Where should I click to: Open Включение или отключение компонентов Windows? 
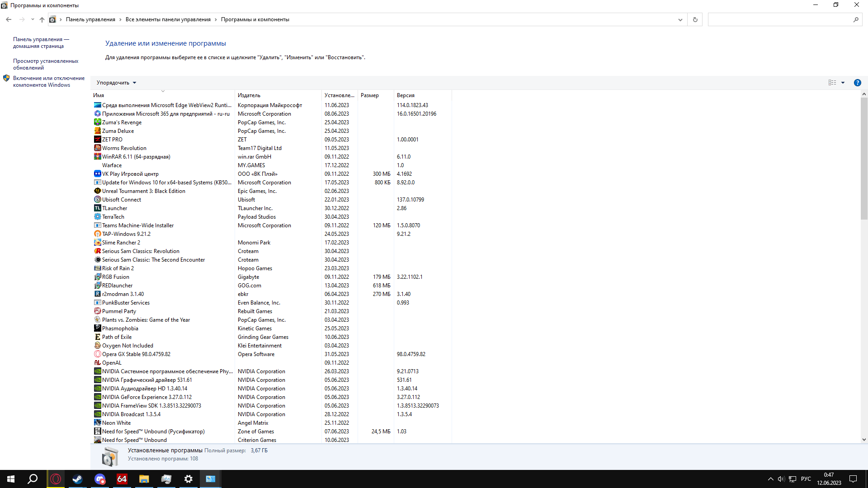pos(49,81)
